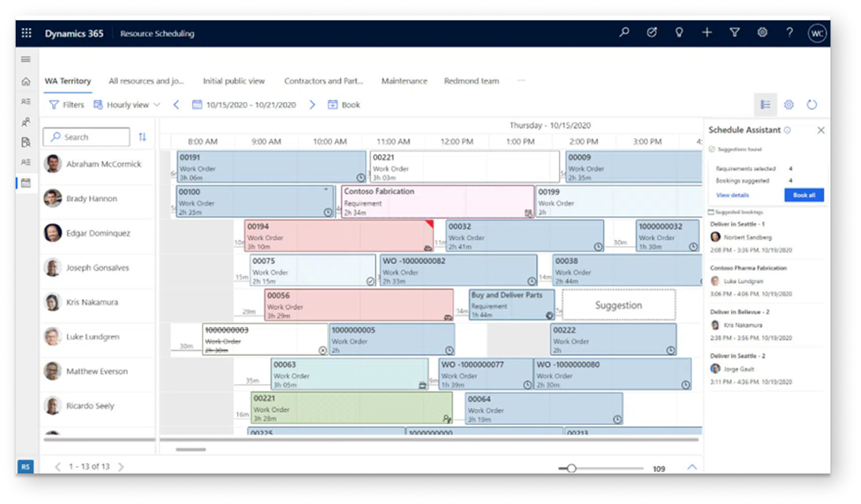This screenshot has height=504, width=861.
Task: Open WO -1000000082 booking
Action: [459, 270]
